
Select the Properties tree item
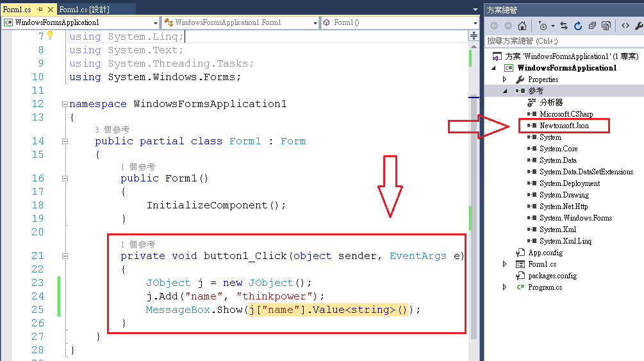click(543, 80)
